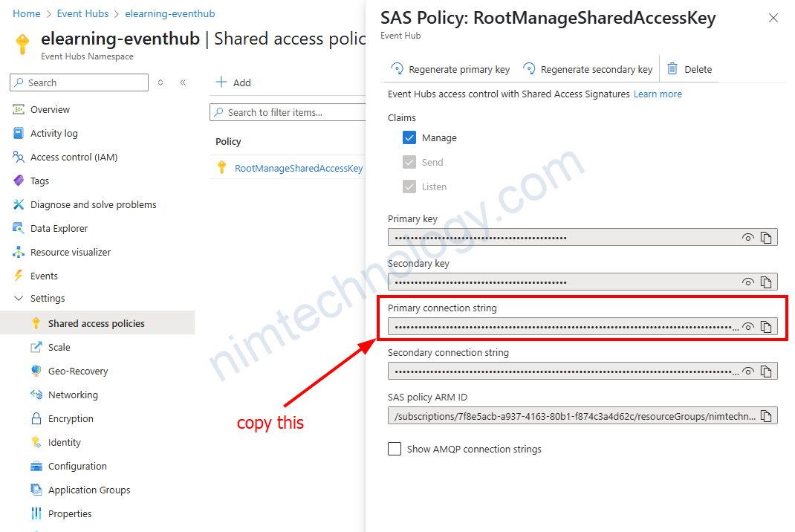
Task: Open RootManageSharedAccessKey policy link
Action: click(x=299, y=168)
